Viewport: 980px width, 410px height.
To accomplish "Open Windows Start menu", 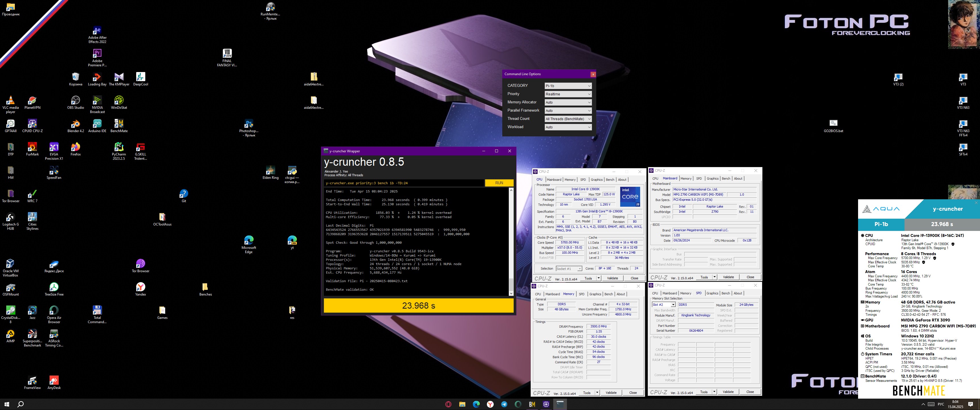I will pos(7,404).
